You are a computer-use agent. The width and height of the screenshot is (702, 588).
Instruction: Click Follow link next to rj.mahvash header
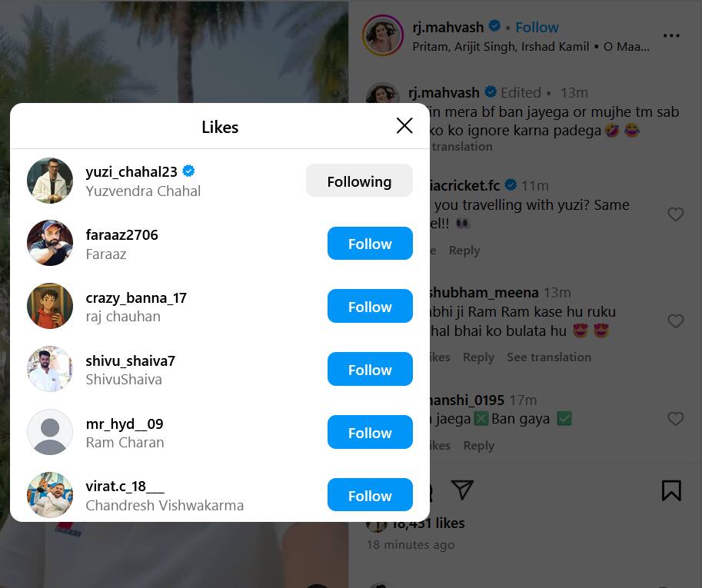537,27
